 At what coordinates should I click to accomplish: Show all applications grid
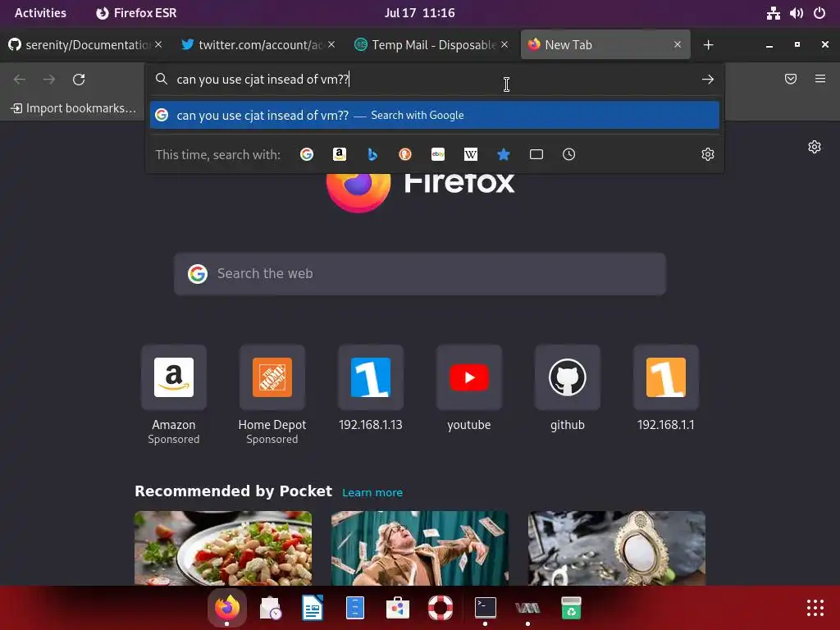(815, 608)
